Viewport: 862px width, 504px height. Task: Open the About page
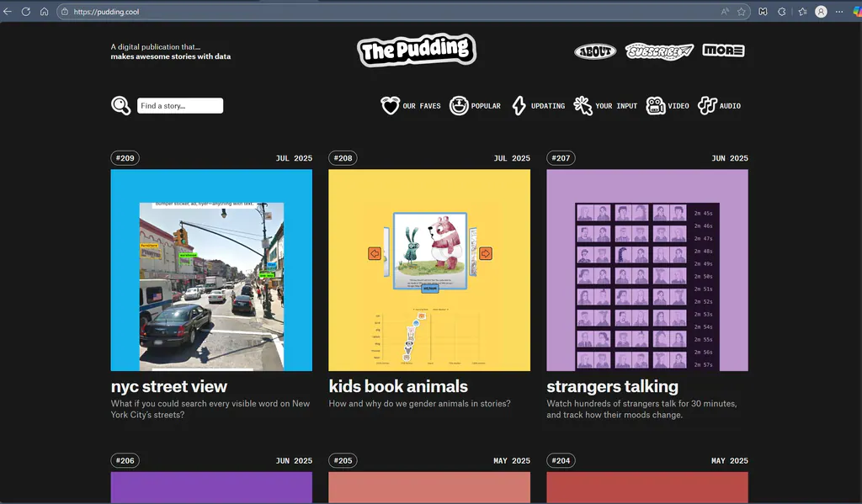coord(595,51)
